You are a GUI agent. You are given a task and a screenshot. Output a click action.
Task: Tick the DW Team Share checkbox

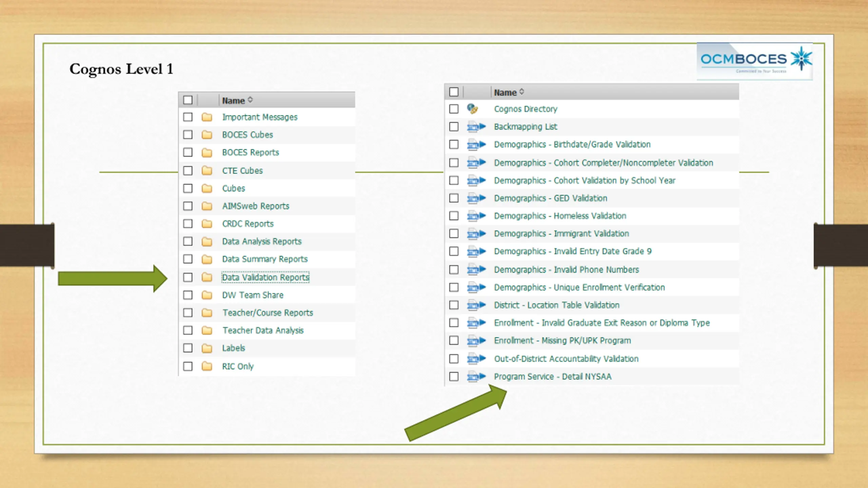pyautogui.click(x=188, y=295)
